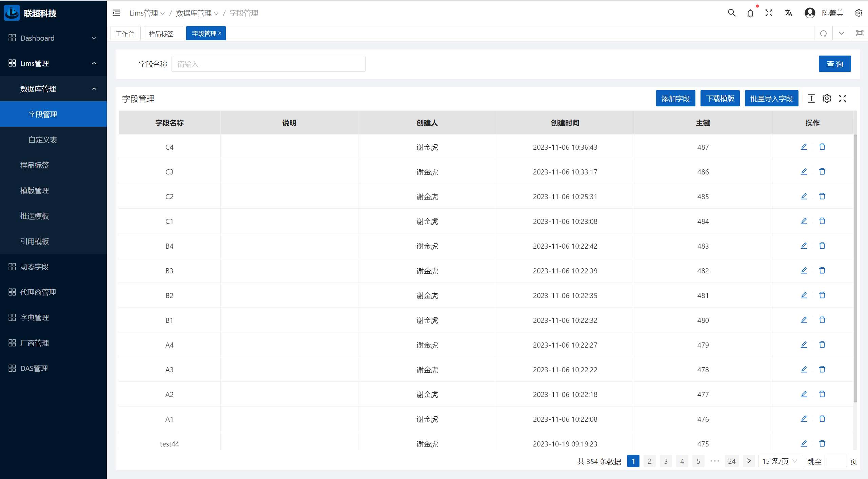This screenshot has height=479, width=868.
Task: Delete the C4 field row
Action: (x=822, y=147)
